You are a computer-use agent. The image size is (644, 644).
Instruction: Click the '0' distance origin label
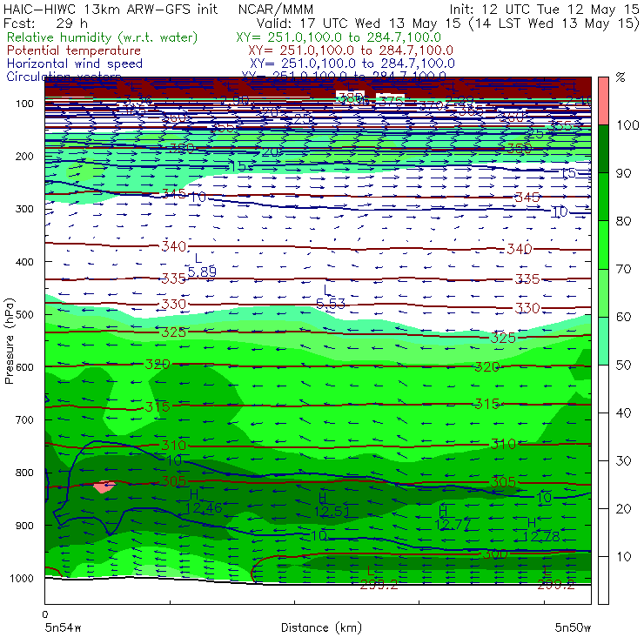(45, 614)
